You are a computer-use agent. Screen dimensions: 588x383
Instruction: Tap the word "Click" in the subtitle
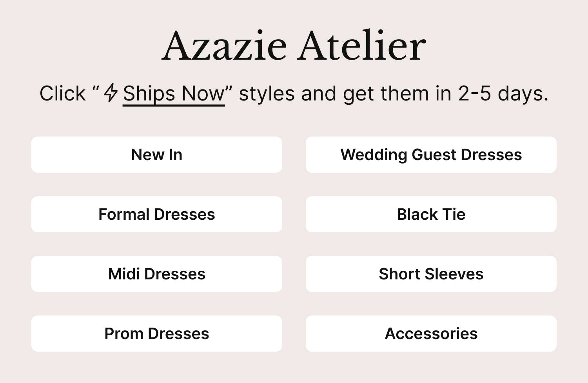[x=62, y=94]
